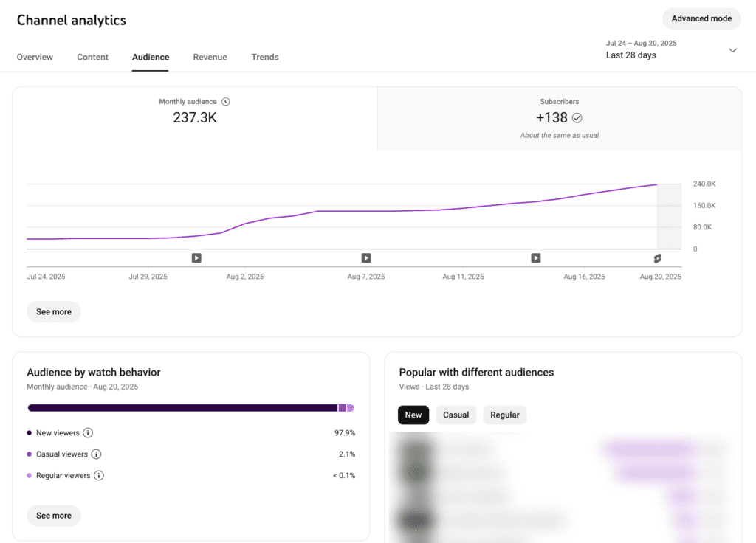Click the 240.0K axis label
This screenshot has height=543, width=756.
click(x=704, y=184)
